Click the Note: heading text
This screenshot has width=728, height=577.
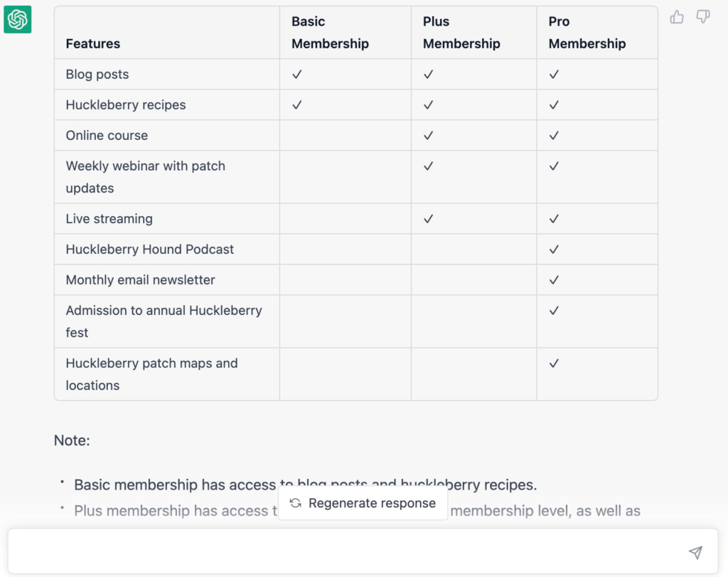tap(72, 441)
